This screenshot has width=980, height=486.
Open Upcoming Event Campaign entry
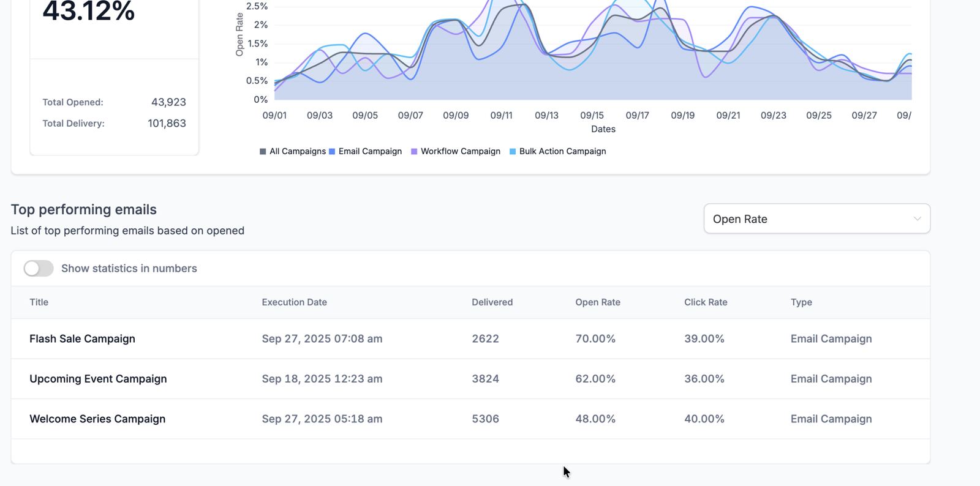[98, 379]
